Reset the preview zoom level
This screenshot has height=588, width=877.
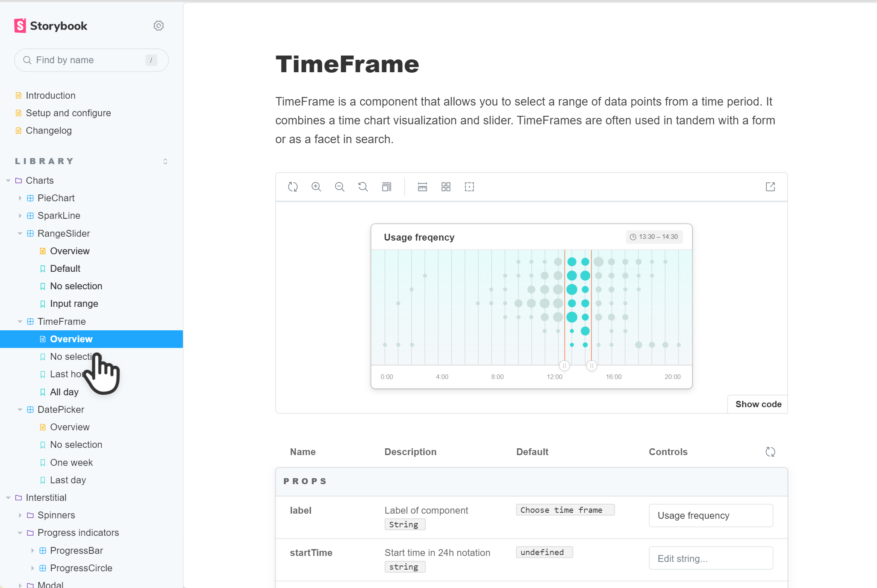(x=362, y=187)
